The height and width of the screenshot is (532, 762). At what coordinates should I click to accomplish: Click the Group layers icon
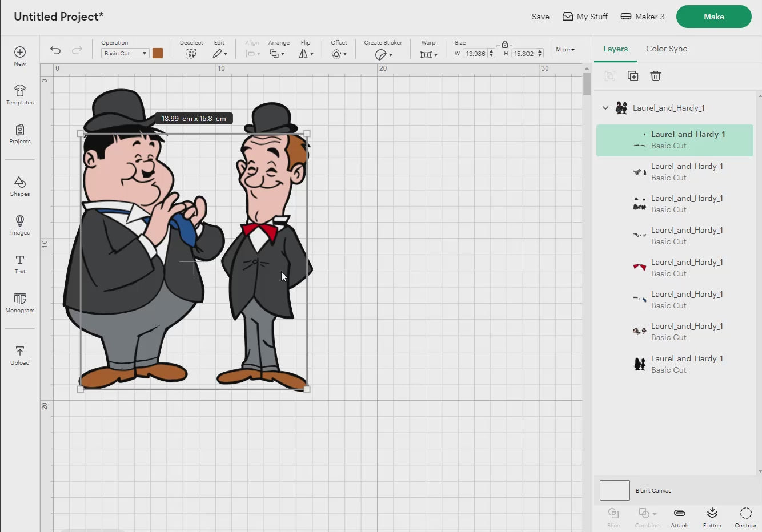click(610, 76)
